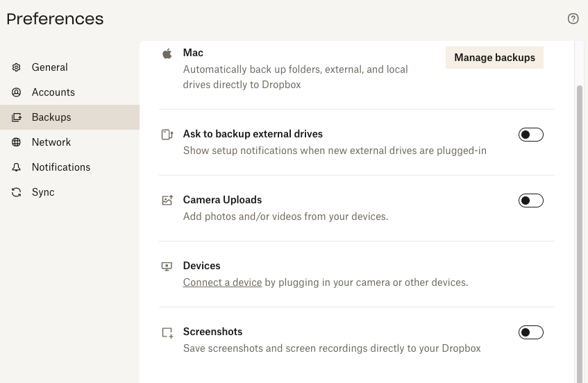The height and width of the screenshot is (383, 588).
Task: Click the Backups icon in sidebar
Action: click(17, 117)
